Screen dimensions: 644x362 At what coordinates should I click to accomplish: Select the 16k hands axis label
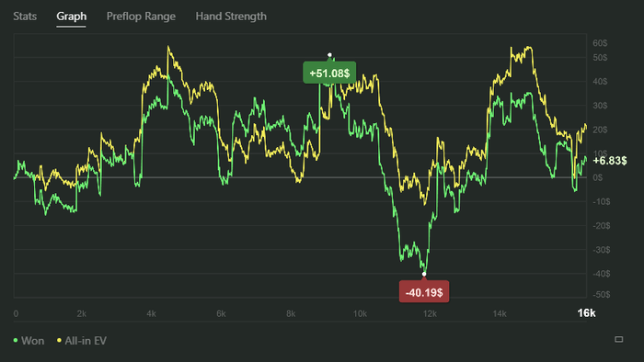[x=586, y=313]
